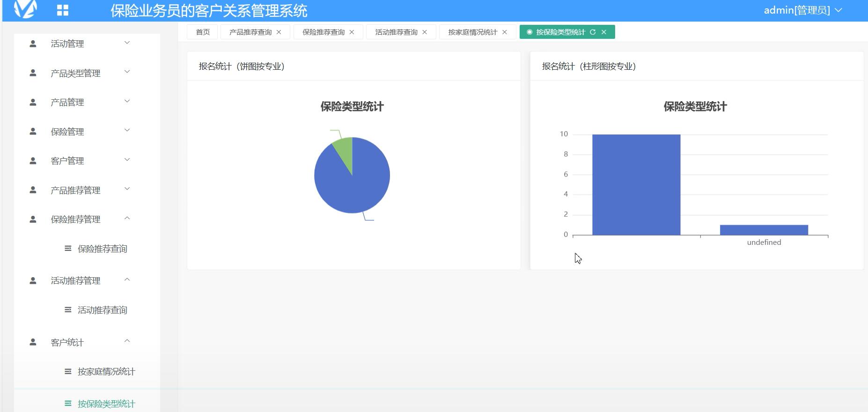
Task: Click 保险类型统计 title above pie chart
Action: (352, 106)
